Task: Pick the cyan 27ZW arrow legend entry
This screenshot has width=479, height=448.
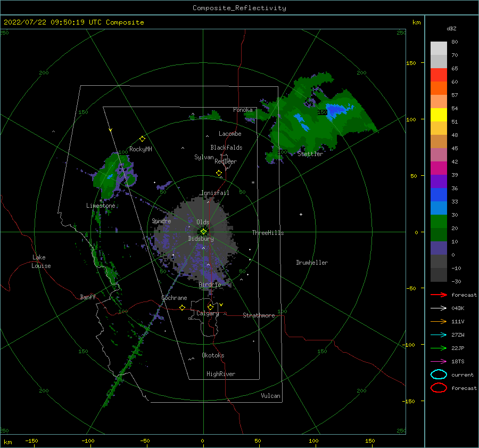Action: click(x=439, y=335)
